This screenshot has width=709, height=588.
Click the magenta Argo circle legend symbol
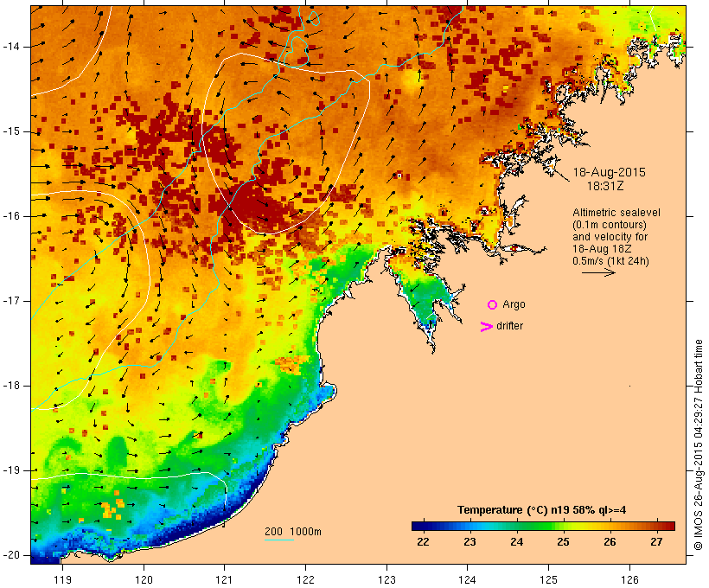[x=493, y=305]
